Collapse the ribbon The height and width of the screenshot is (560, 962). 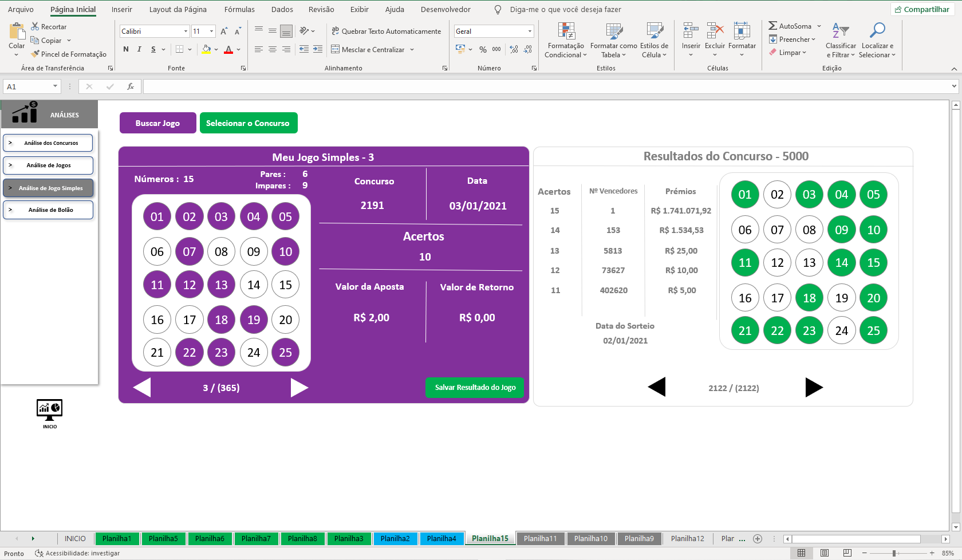click(x=954, y=69)
